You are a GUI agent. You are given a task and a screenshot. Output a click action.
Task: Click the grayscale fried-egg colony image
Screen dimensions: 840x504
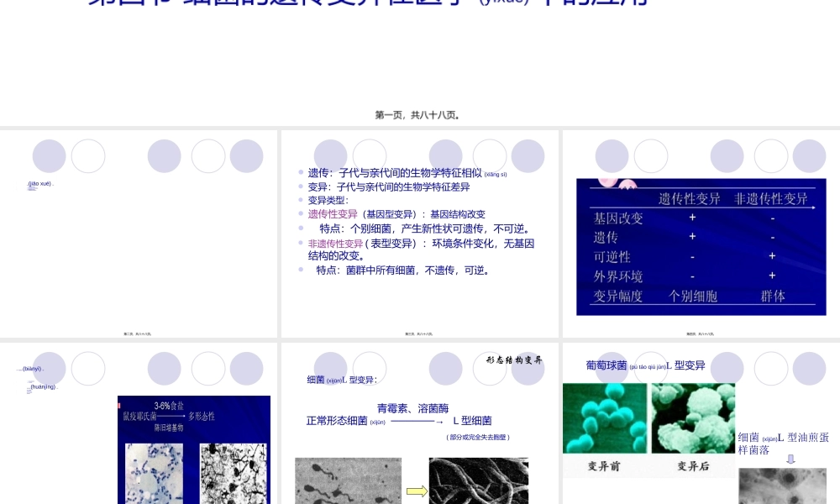click(783, 487)
